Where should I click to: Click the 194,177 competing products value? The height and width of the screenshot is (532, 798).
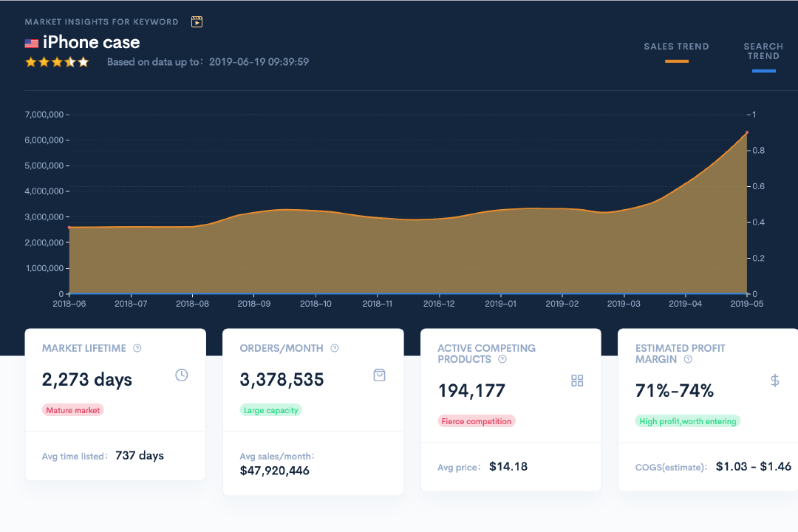(x=471, y=391)
